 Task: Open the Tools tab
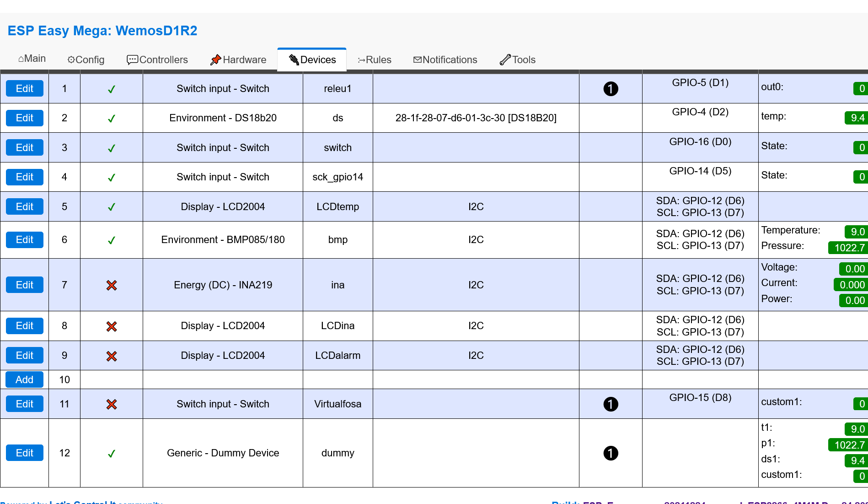click(517, 60)
